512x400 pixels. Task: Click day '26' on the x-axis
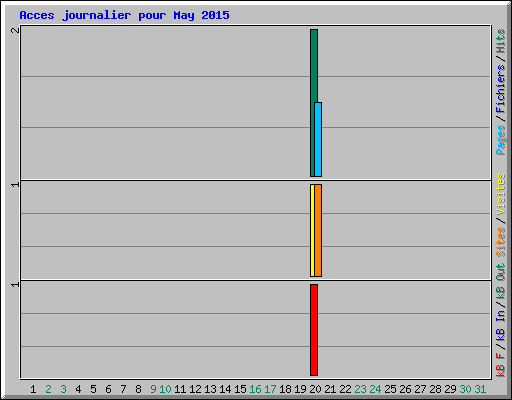[x=405, y=389]
